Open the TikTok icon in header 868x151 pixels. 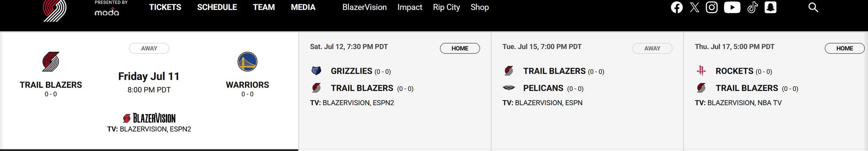752,7
